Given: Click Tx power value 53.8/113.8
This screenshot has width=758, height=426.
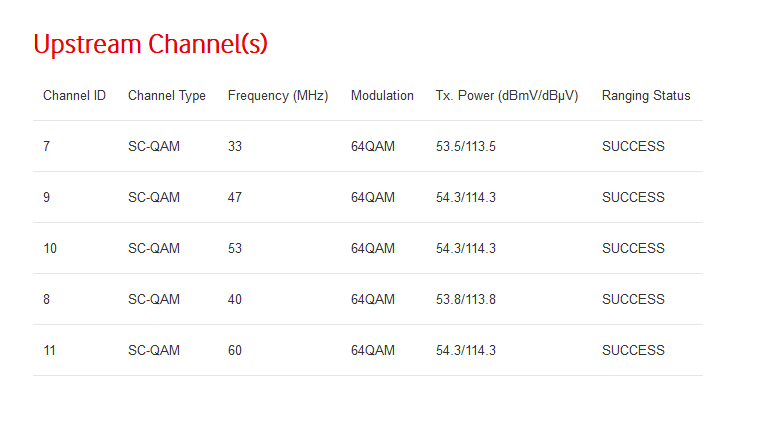Looking at the screenshot, I should point(466,299).
